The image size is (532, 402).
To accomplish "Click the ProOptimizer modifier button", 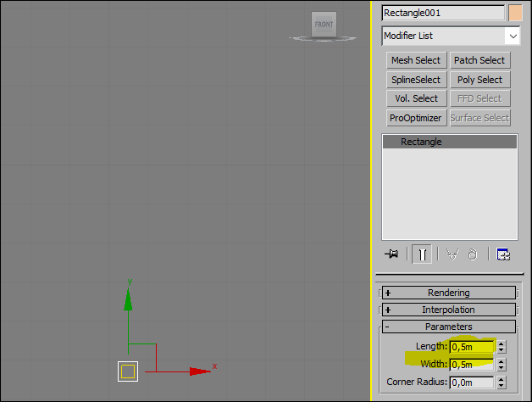I will click(x=416, y=118).
